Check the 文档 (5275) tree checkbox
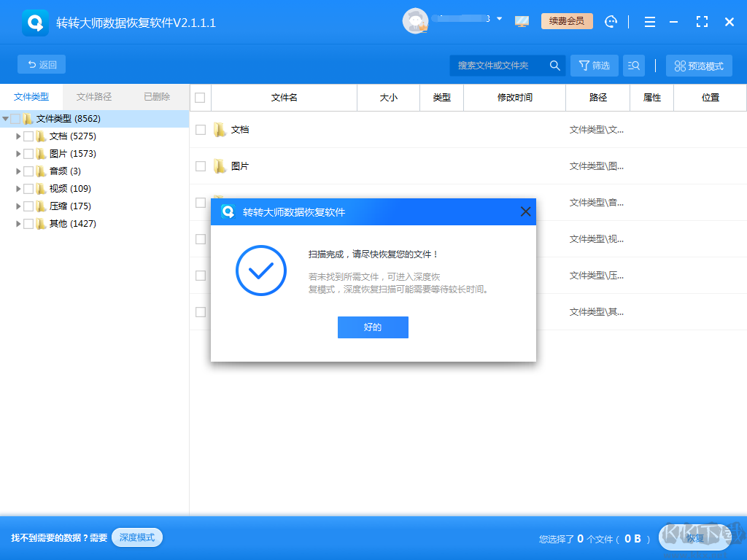The width and height of the screenshot is (747, 560). (x=28, y=136)
